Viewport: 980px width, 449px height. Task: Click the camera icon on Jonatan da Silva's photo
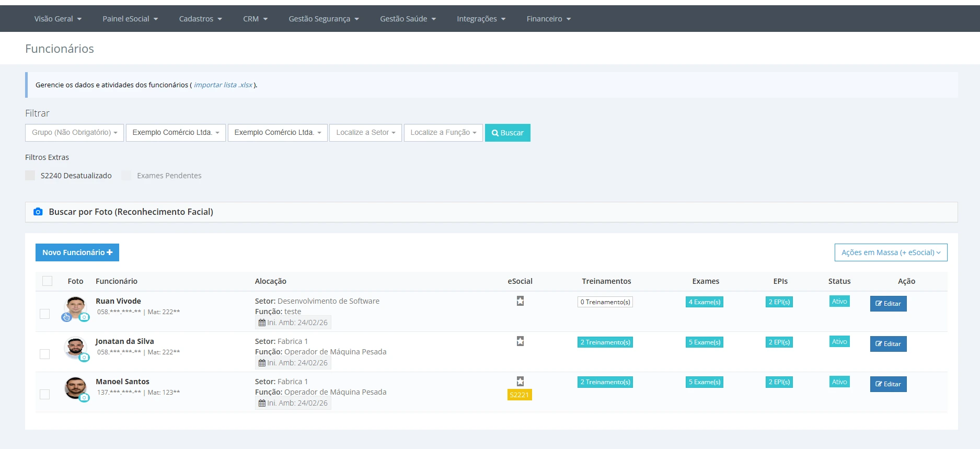tap(84, 358)
